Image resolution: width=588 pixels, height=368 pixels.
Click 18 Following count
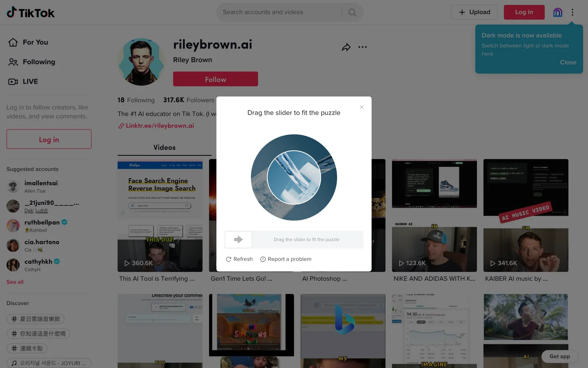coord(136,100)
